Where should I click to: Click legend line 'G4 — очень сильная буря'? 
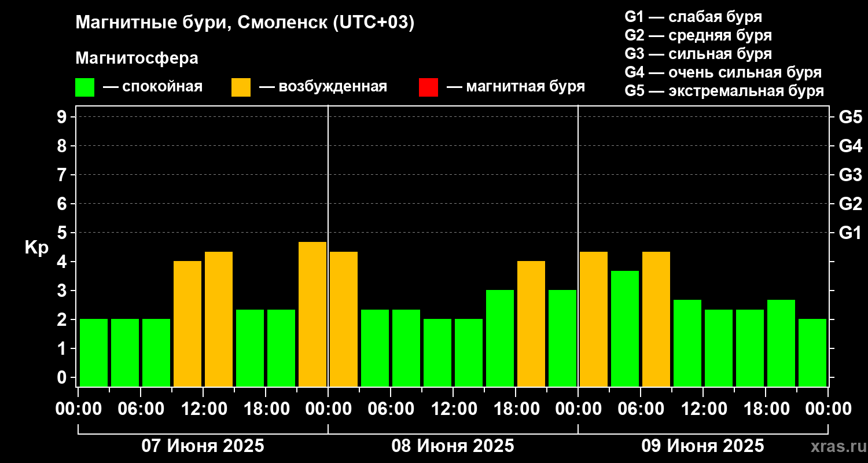point(723,72)
